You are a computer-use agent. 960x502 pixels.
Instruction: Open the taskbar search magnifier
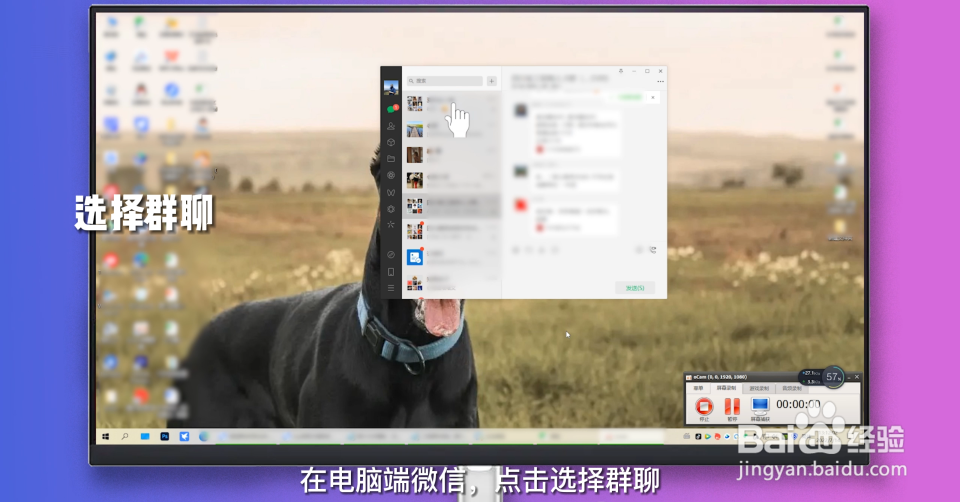[x=125, y=436]
